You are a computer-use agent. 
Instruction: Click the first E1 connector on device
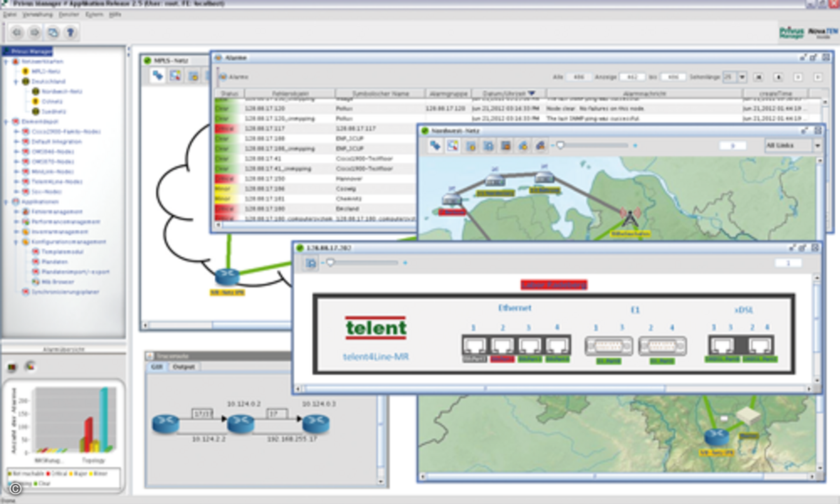[609, 346]
